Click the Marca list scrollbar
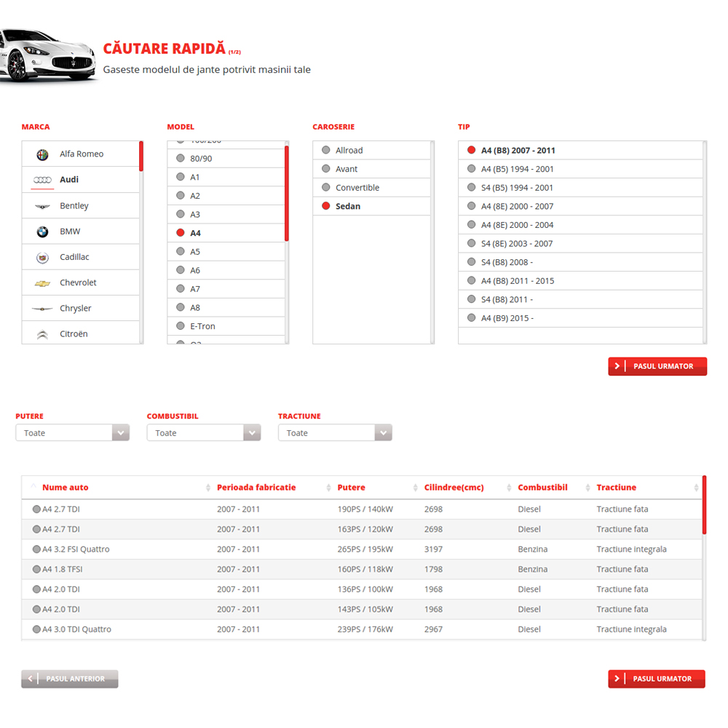The height and width of the screenshot is (728, 728). click(x=141, y=157)
